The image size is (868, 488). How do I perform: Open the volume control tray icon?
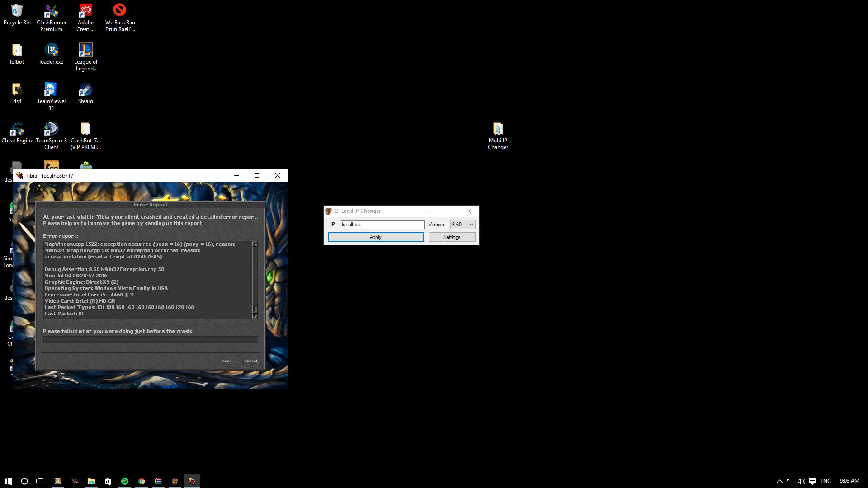click(801, 481)
